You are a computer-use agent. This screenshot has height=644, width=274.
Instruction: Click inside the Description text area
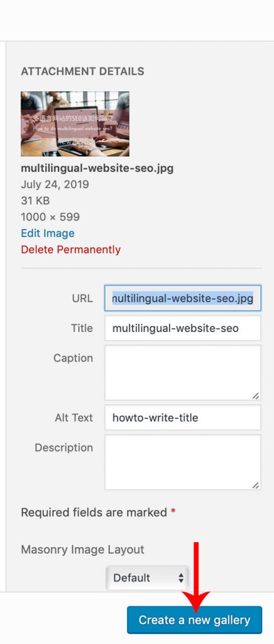click(x=182, y=462)
